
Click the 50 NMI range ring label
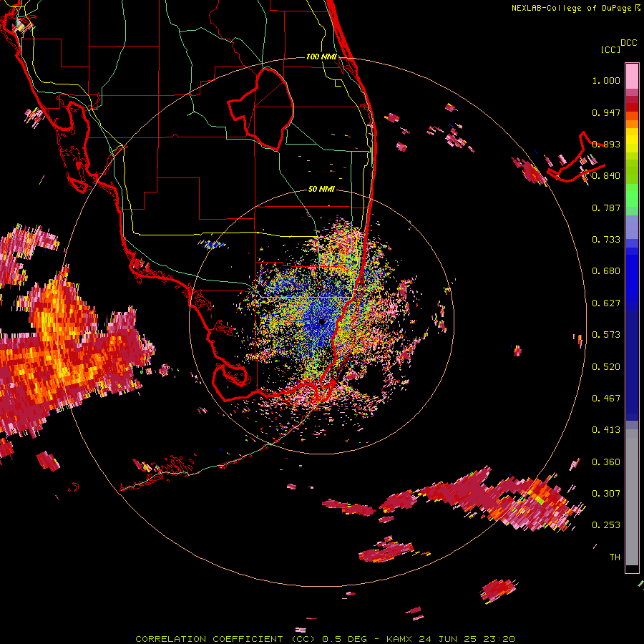tap(321, 189)
